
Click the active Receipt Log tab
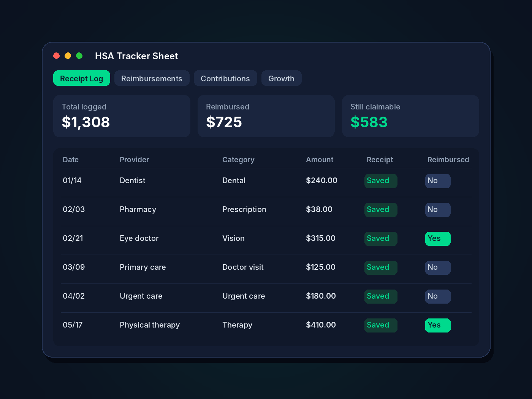[82, 78]
